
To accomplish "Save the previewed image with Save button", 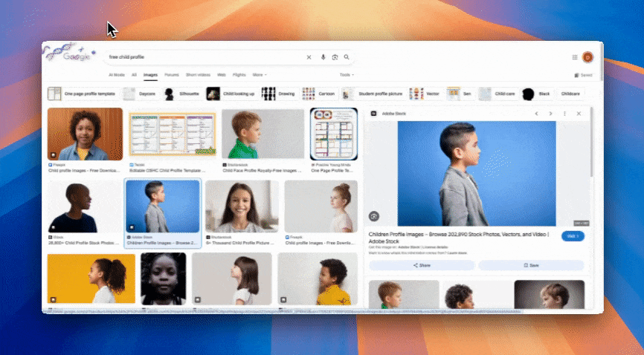I will 530,265.
